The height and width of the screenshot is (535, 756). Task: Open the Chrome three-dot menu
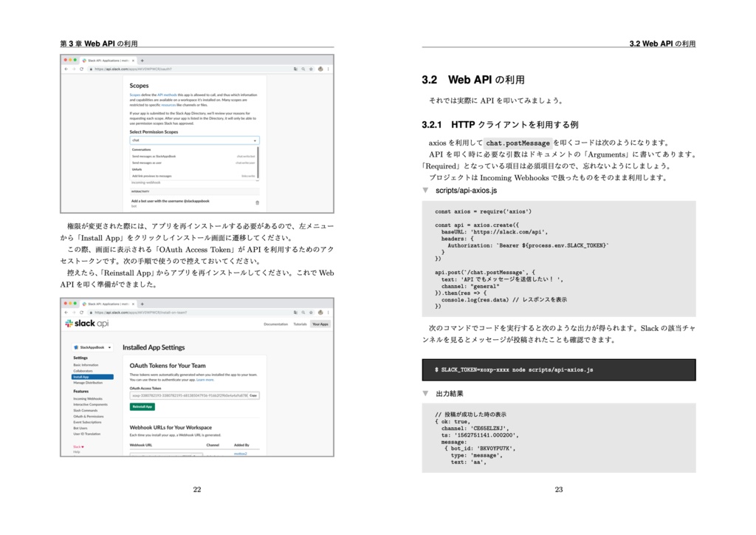click(329, 68)
